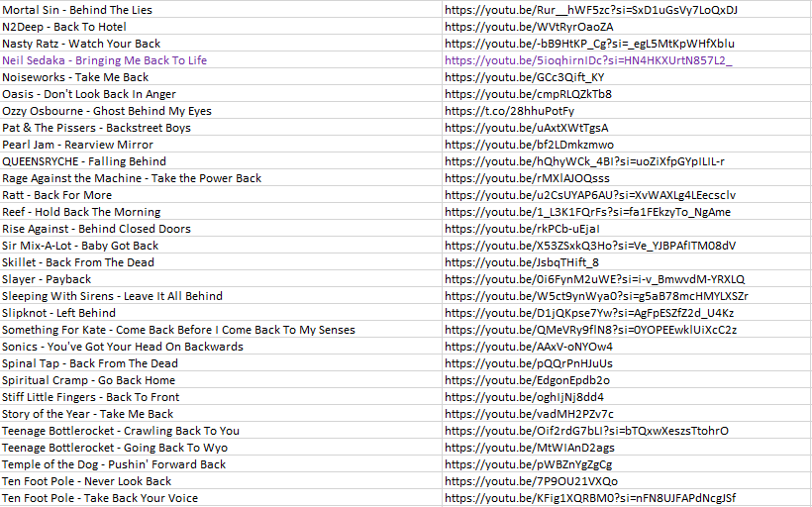Click 'Skillet - Back From The Dead'

coord(221,262)
